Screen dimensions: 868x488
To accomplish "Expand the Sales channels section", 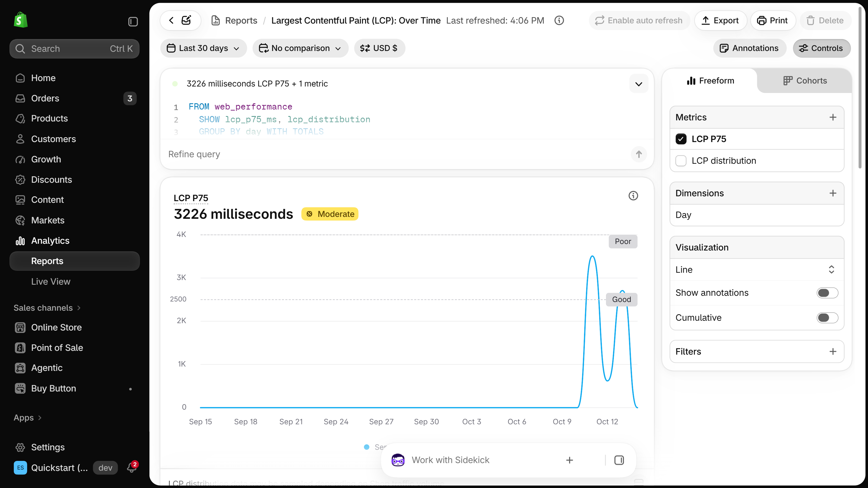I will click(x=47, y=308).
